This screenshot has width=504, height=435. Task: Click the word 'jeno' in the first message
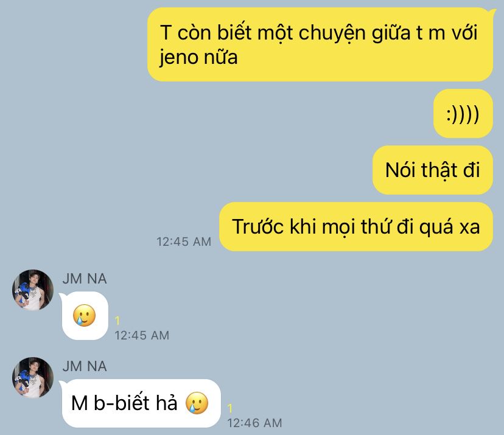coord(178,58)
